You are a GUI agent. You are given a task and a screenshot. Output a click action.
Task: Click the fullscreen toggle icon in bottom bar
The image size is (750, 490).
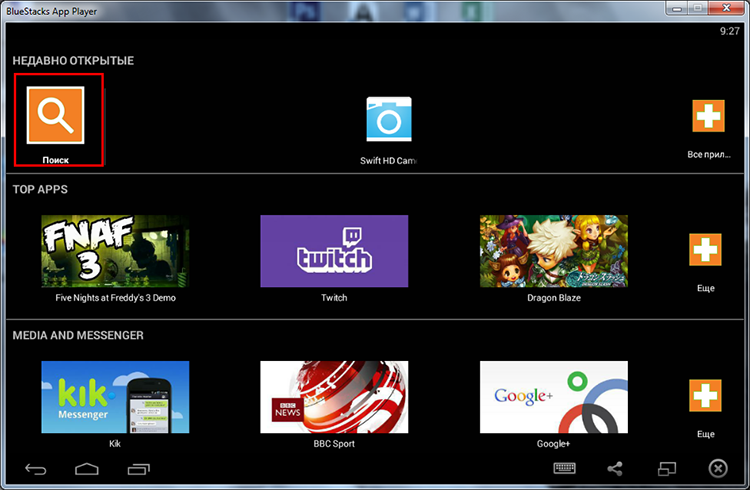click(x=667, y=468)
